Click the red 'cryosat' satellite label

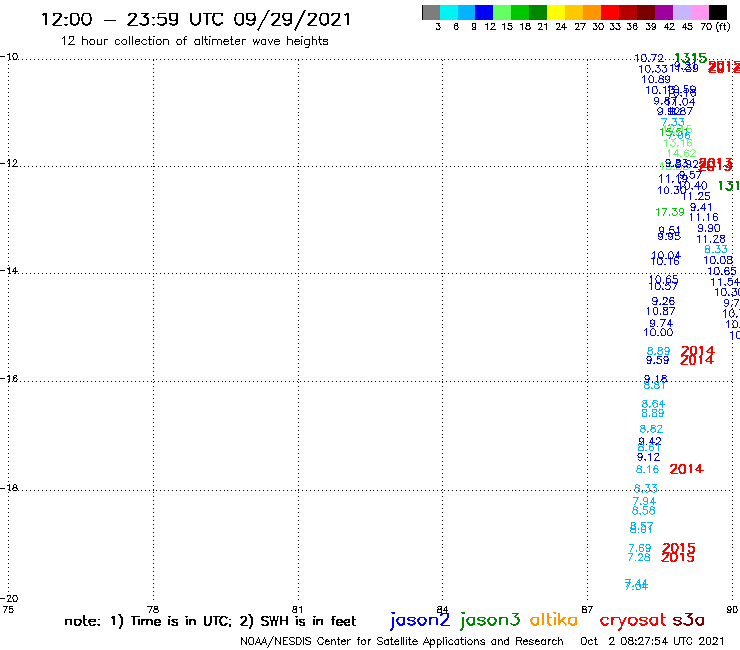pyautogui.click(x=632, y=620)
